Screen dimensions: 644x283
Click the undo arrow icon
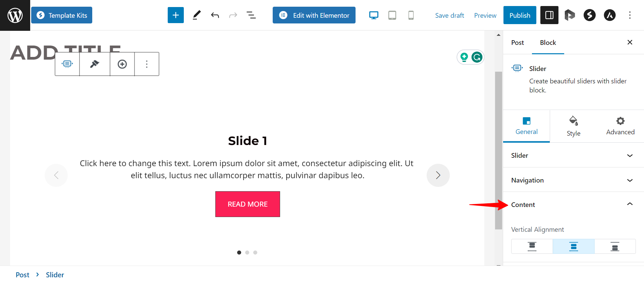coord(215,15)
